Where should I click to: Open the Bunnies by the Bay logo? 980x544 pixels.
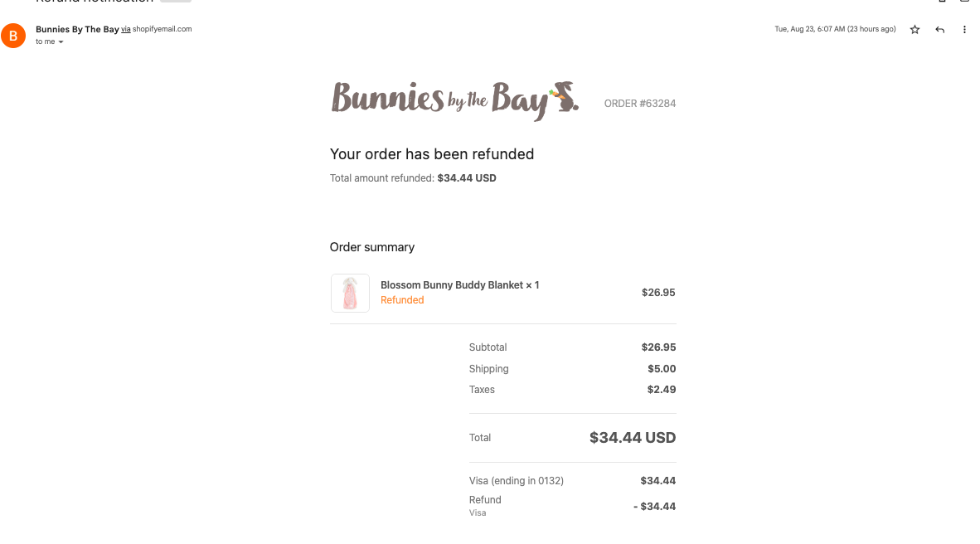coord(454,100)
